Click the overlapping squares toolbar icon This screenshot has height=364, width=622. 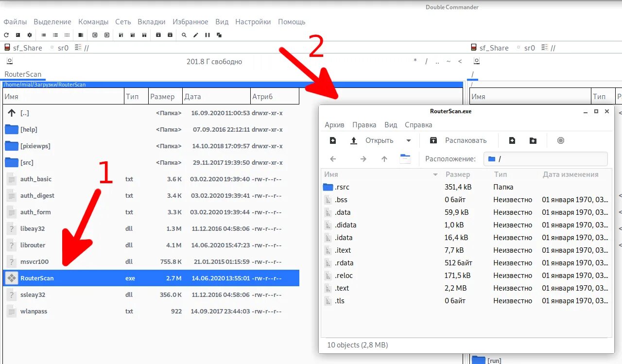click(x=219, y=35)
